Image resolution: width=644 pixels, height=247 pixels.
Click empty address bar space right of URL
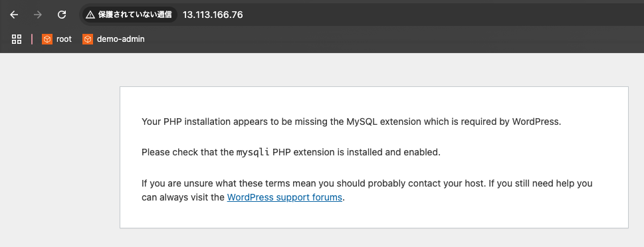pyautogui.click(x=443, y=15)
